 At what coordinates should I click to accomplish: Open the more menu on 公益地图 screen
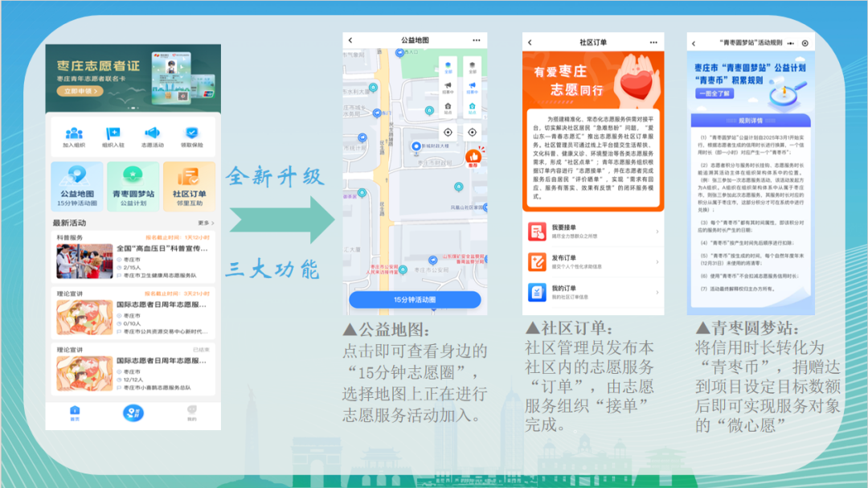click(477, 40)
